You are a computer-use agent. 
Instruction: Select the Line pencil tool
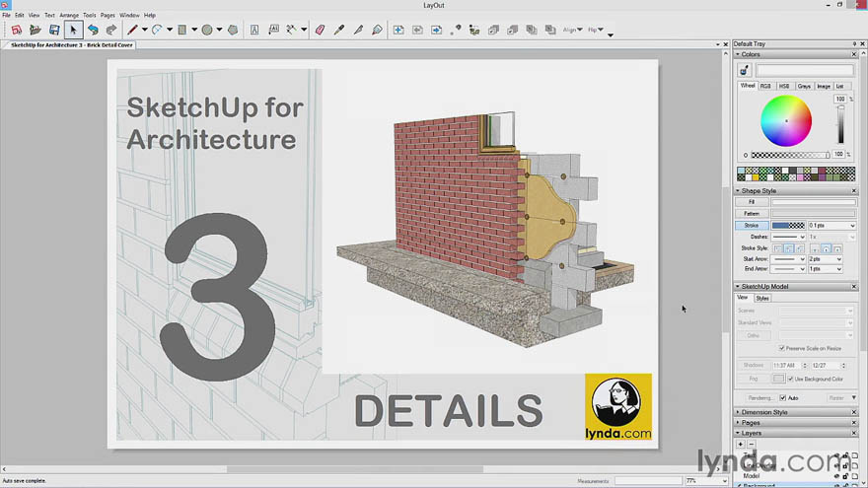[132, 30]
